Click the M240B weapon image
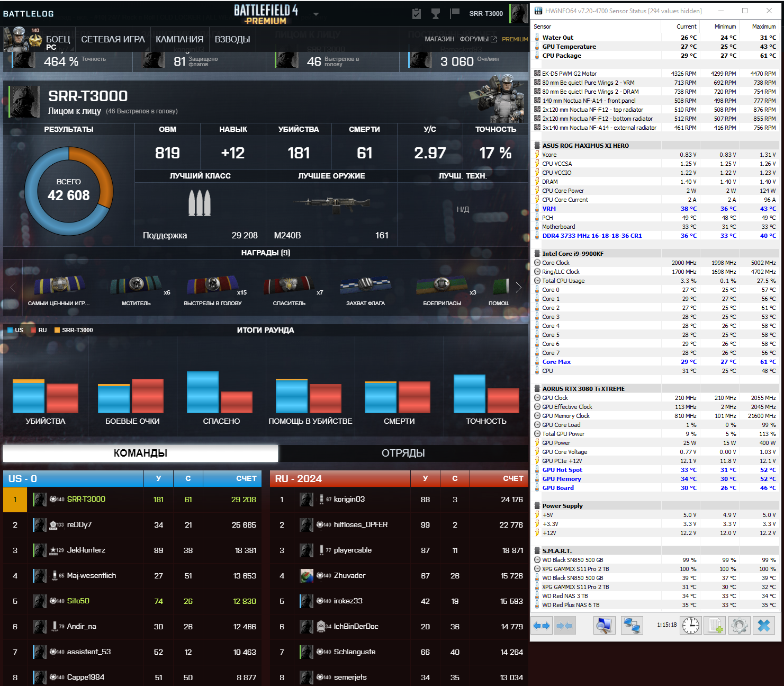 (x=331, y=203)
